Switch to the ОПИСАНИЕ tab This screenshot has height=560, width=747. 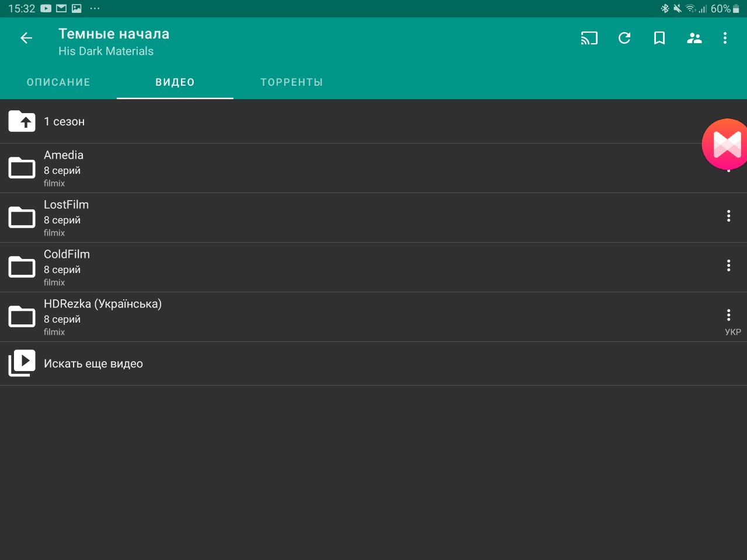[x=58, y=82]
